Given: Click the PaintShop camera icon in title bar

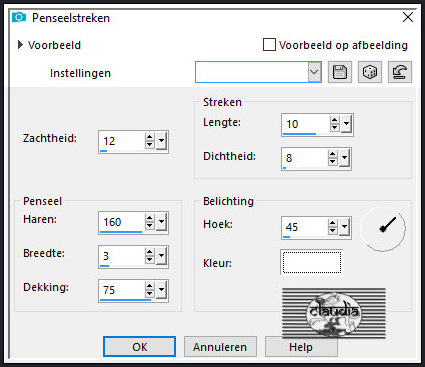Looking at the screenshot, I should [19, 17].
